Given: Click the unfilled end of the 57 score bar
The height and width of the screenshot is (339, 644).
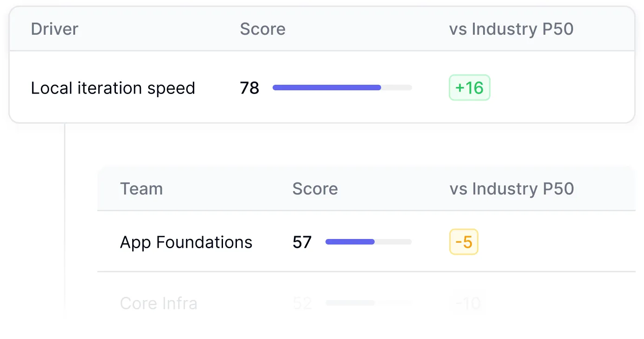Looking at the screenshot, I should pyautogui.click(x=393, y=242).
